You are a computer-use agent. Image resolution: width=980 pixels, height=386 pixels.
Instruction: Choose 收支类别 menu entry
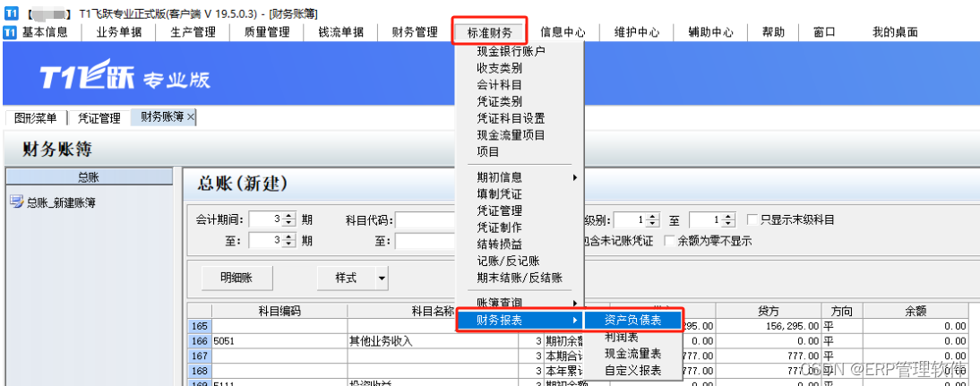coord(499,68)
